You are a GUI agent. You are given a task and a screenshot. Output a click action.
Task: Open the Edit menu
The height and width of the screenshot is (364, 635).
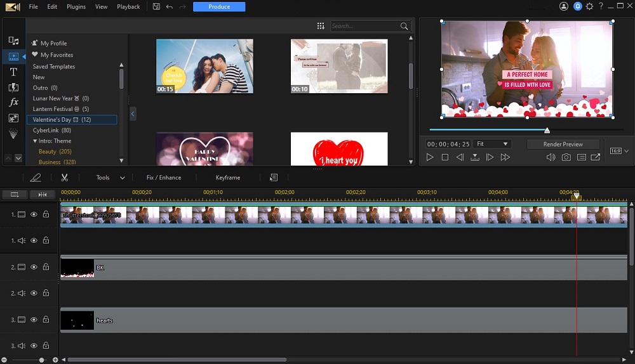point(52,7)
